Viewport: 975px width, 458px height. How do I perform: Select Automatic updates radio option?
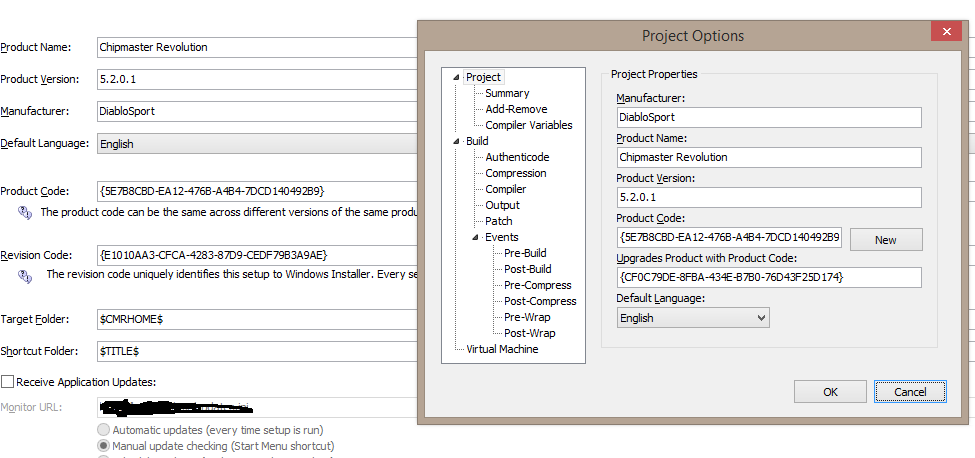pos(103,429)
